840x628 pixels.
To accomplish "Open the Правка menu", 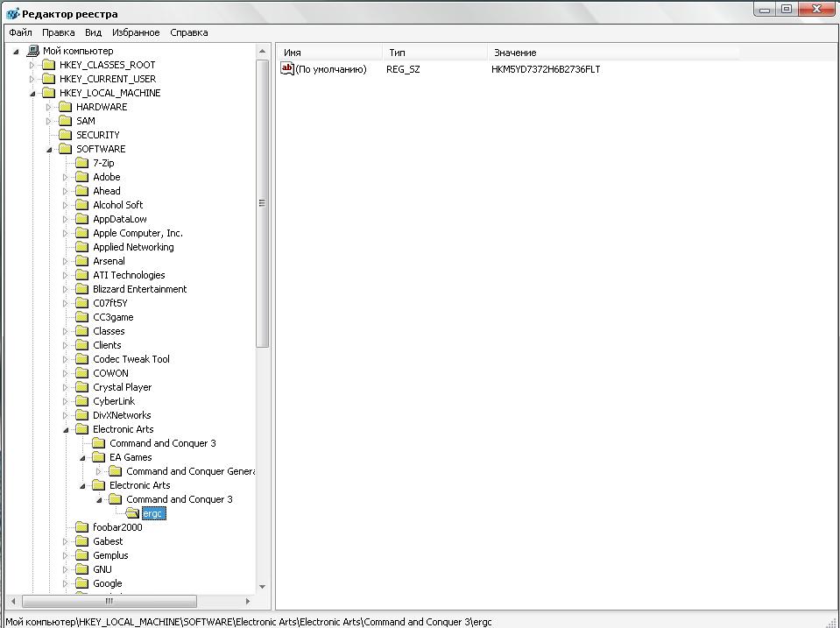I will 59,32.
